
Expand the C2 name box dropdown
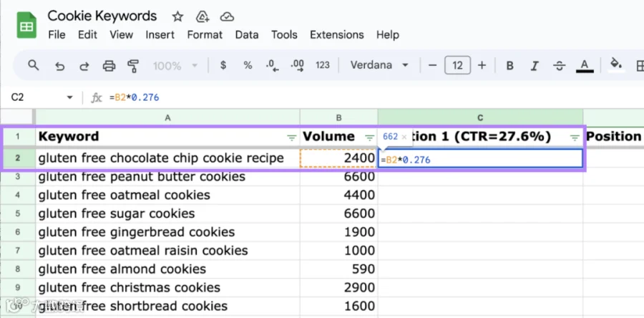70,97
